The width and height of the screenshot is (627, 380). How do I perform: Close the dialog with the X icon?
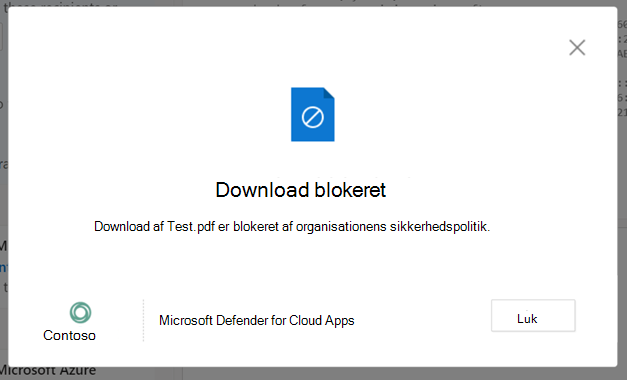(577, 48)
